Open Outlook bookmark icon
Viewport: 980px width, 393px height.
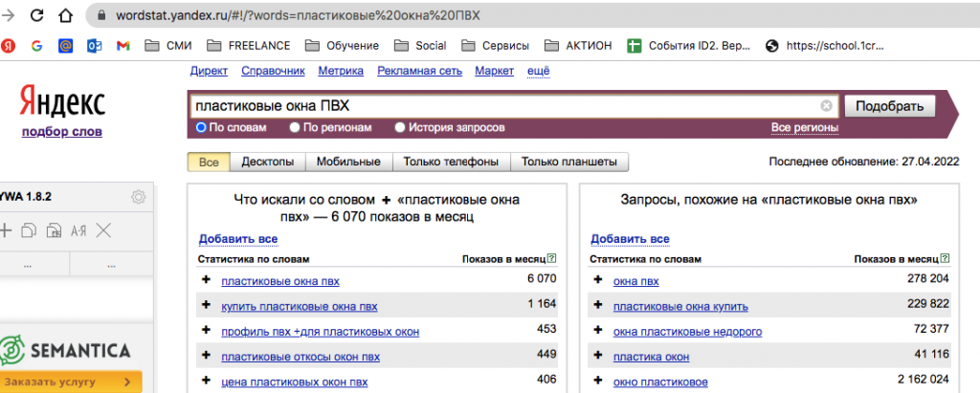click(x=95, y=46)
